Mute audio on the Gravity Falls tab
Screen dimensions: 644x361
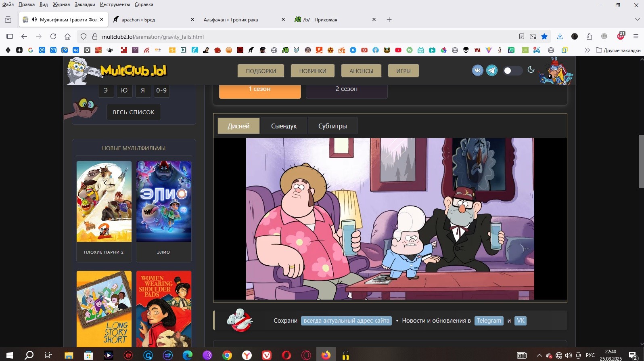[34, 19]
